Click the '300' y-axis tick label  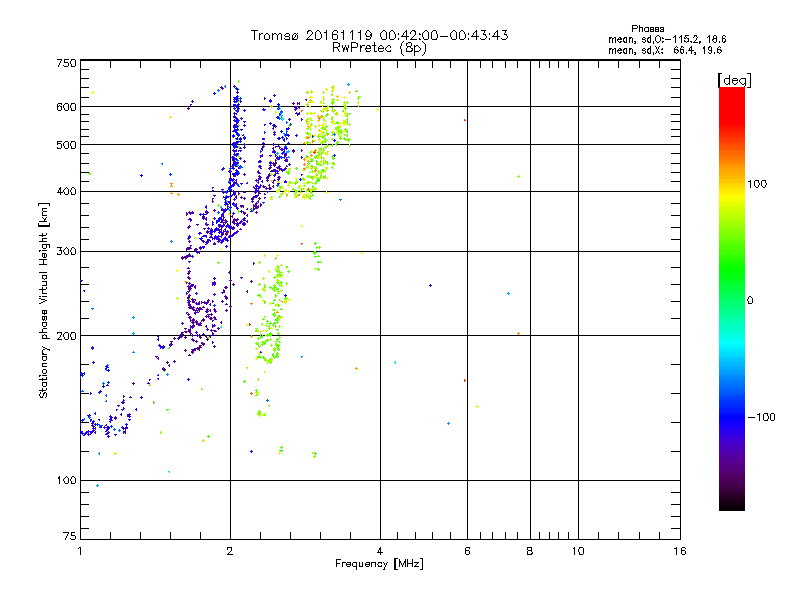[66, 252]
